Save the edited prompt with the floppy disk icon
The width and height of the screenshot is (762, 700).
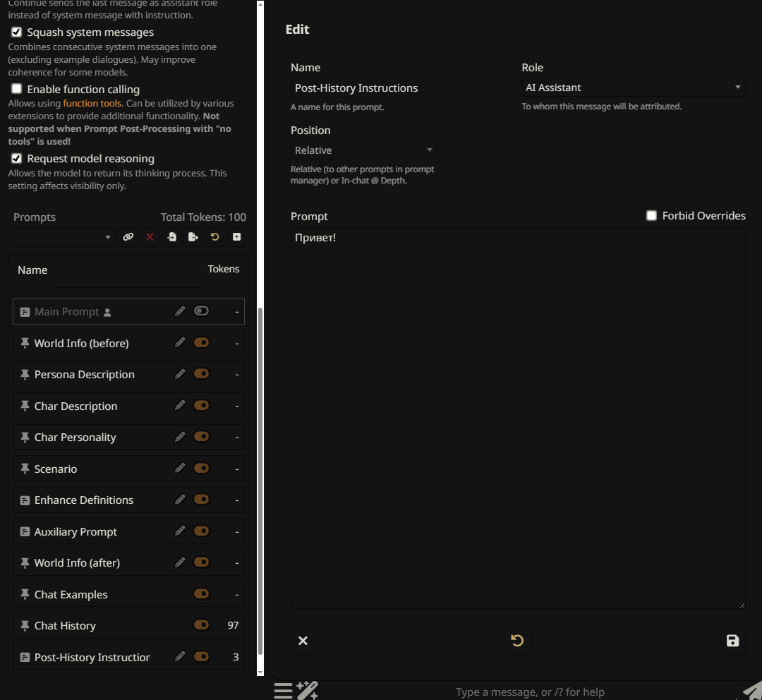pos(732,641)
